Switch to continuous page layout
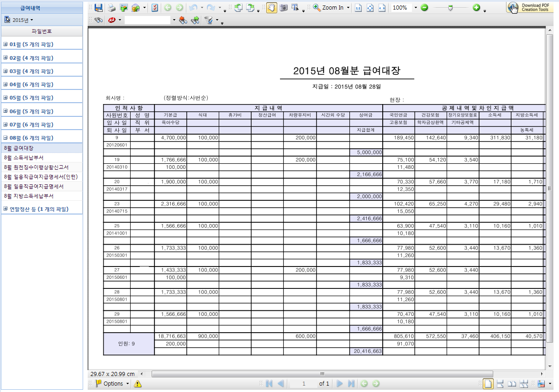Viewport: 559px width, 392px height. tap(500, 384)
